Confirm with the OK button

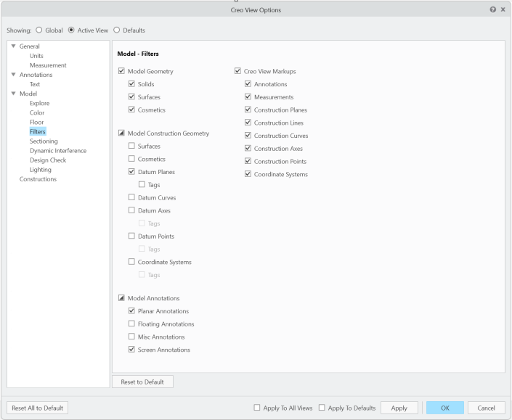[x=445, y=408]
